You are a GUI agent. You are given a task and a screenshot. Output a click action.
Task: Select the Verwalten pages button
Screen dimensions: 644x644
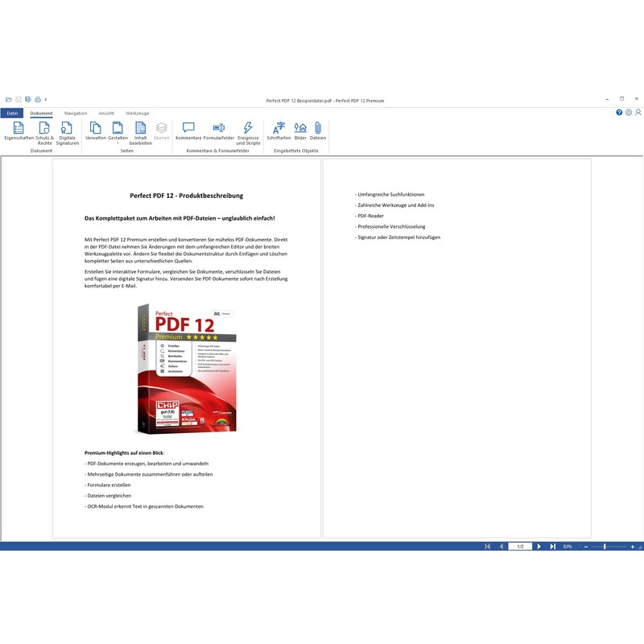pyautogui.click(x=95, y=131)
